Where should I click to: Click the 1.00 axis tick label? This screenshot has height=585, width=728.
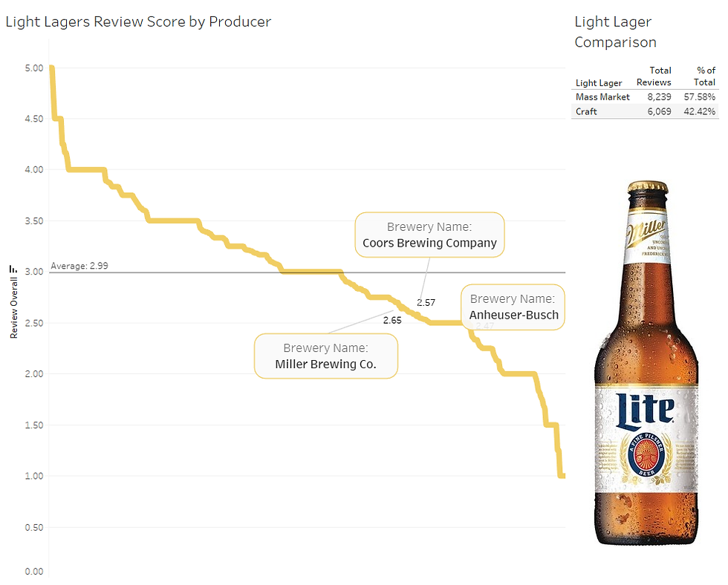34,476
